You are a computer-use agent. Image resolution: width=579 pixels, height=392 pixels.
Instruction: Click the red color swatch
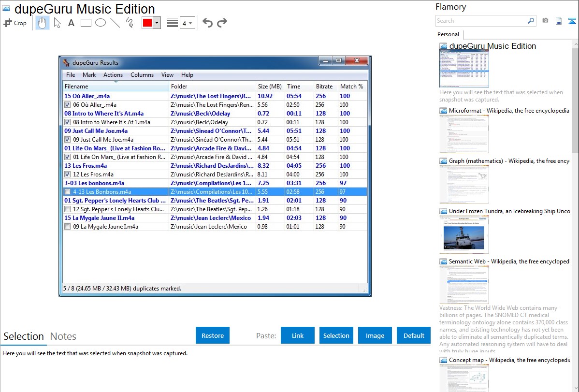pyautogui.click(x=147, y=23)
